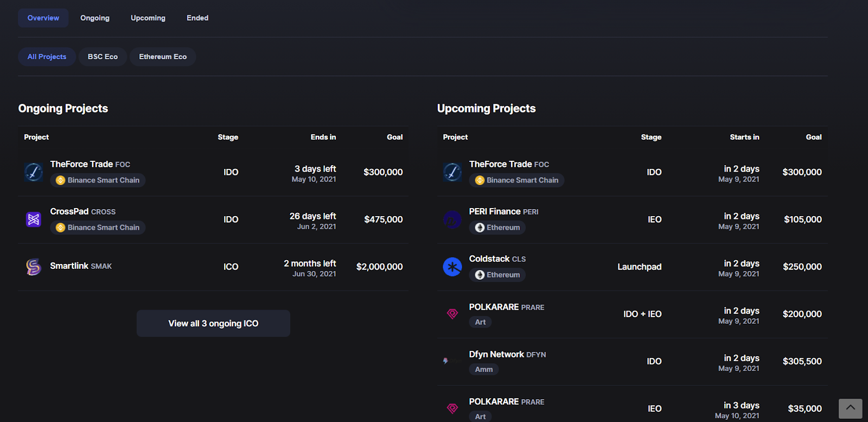868x422 pixels.
Task: Click the IEO stage for PERI Finance
Action: coord(655,219)
